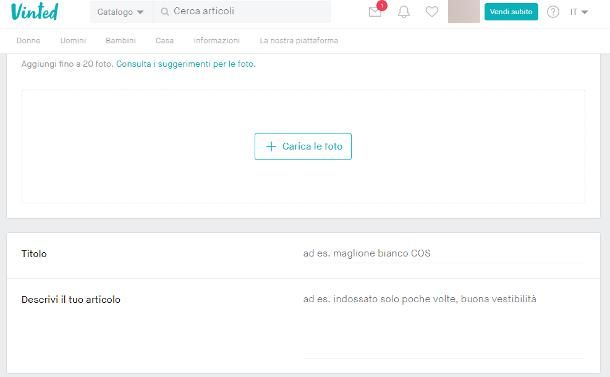Open the IT language selector

tap(578, 12)
